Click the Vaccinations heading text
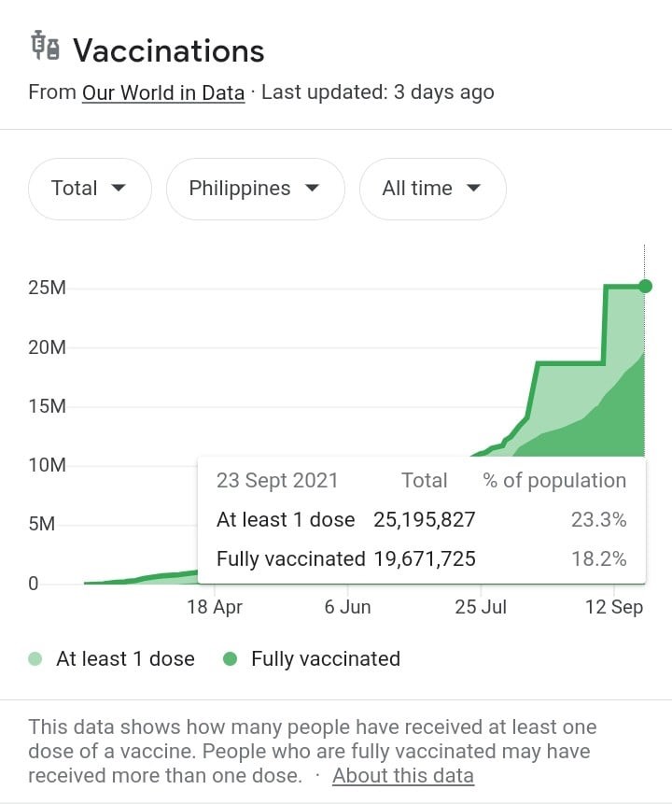 tap(169, 50)
